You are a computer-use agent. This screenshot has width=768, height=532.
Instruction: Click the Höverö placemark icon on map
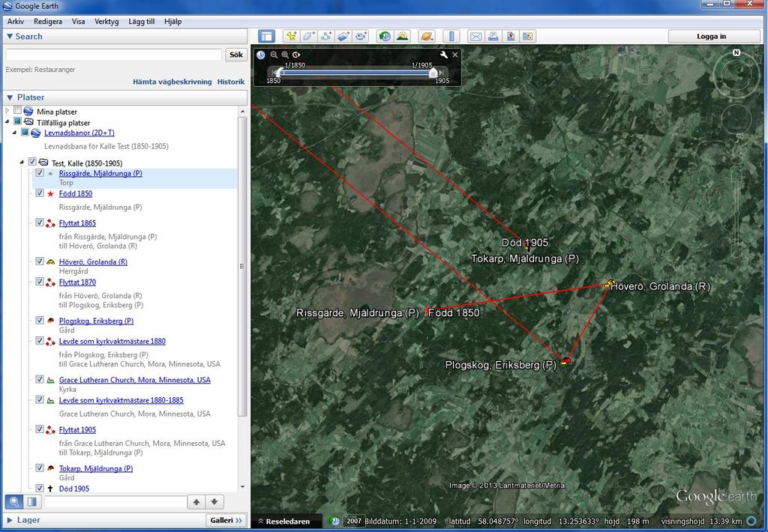click(609, 283)
